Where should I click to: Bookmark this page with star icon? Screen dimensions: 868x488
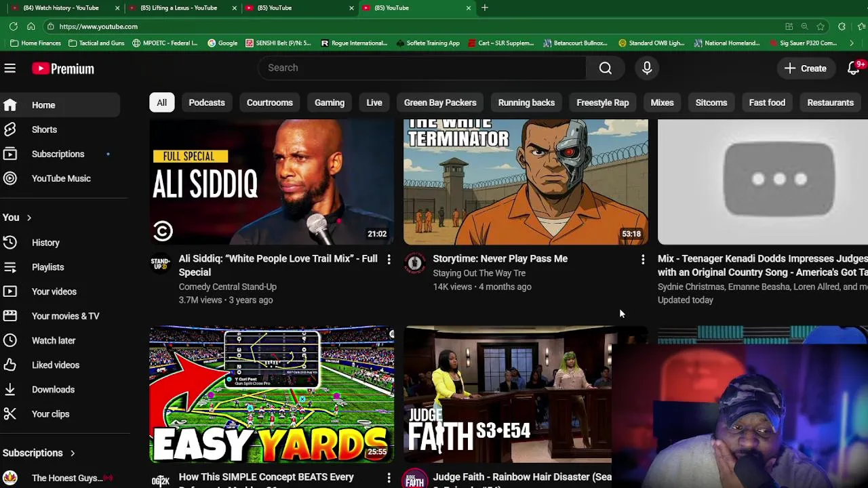tap(821, 26)
